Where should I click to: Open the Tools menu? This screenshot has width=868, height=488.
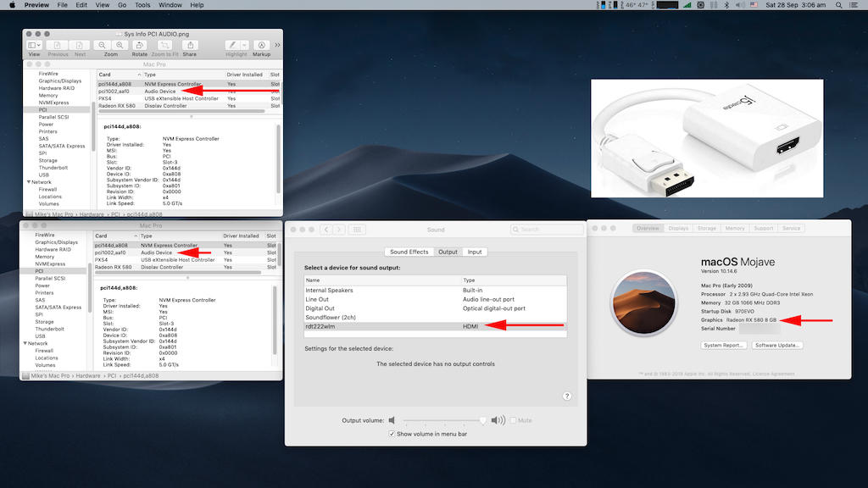tap(142, 5)
